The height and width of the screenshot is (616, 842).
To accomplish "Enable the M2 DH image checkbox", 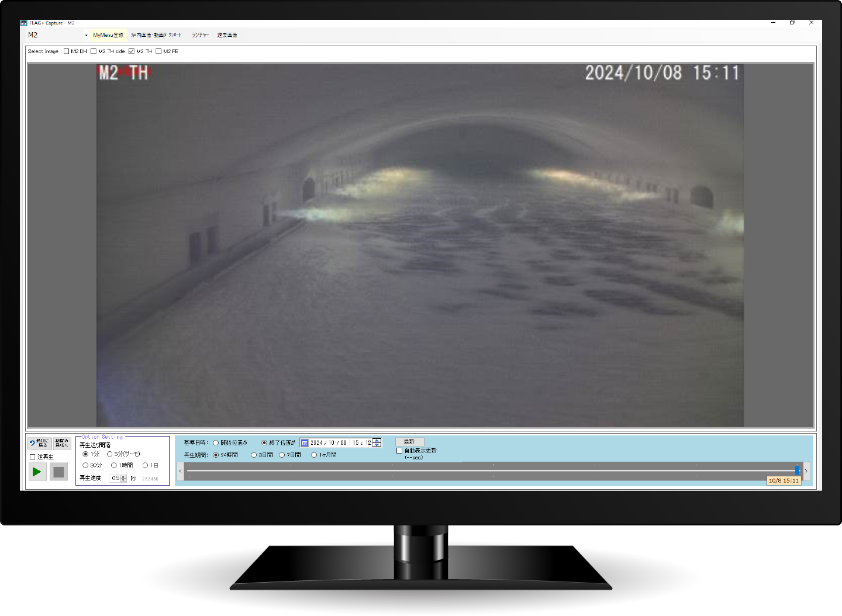I will coord(67,51).
